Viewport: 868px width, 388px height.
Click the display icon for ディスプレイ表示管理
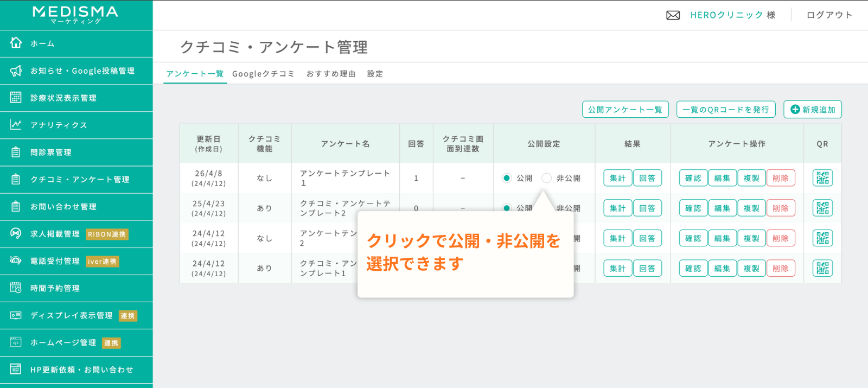16,315
